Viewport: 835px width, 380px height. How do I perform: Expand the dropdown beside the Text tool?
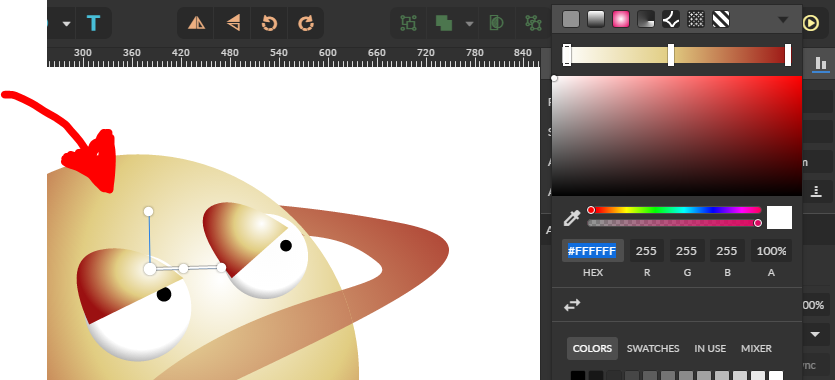pyautogui.click(x=67, y=23)
